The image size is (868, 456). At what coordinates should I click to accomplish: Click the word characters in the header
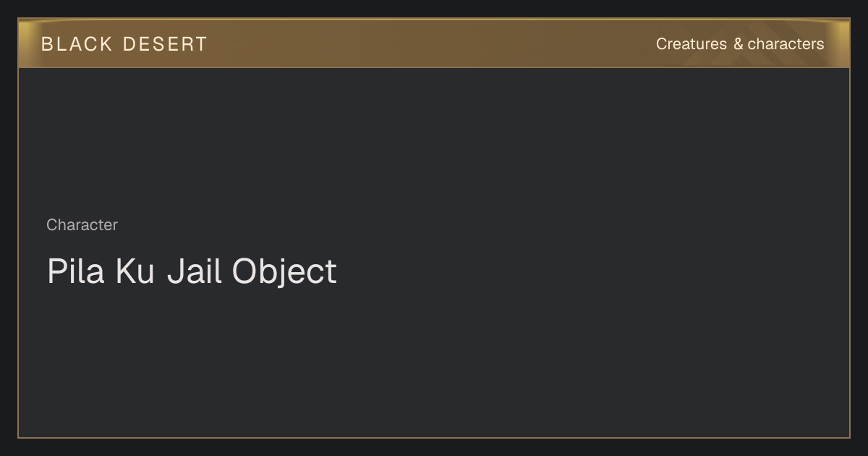tap(786, 44)
